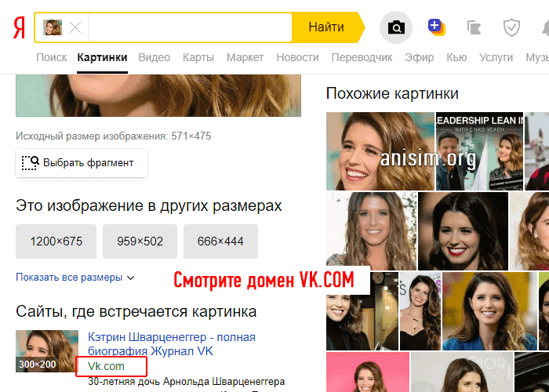Click Выбрать фрагмент button
The width and height of the screenshot is (549, 392).
coord(82,163)
